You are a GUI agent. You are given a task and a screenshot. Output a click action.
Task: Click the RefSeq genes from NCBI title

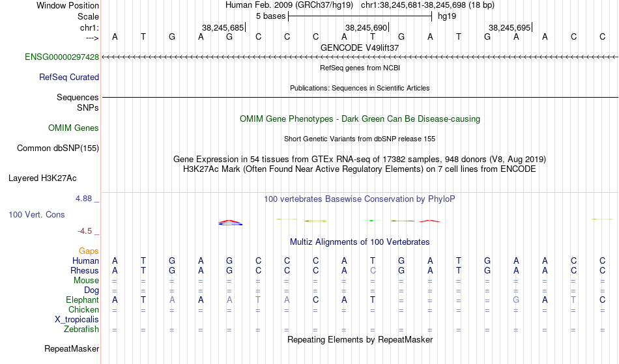[x=360, y=68]
